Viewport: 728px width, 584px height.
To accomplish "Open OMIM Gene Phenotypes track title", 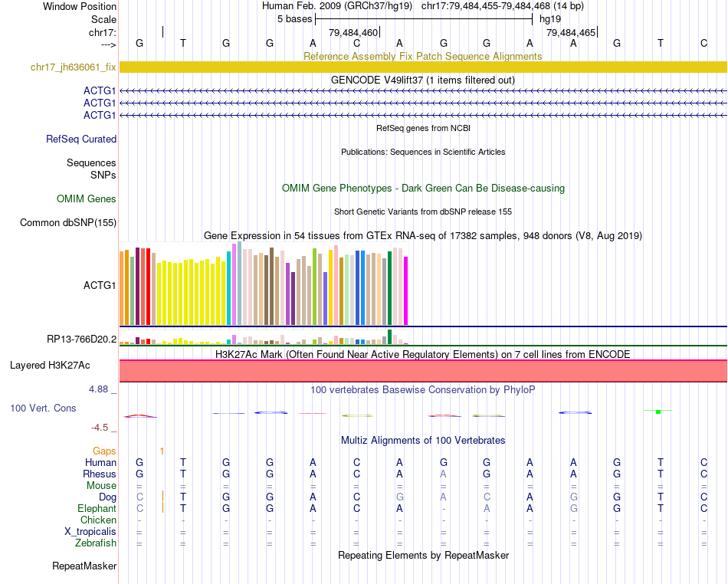I will 423,188.
